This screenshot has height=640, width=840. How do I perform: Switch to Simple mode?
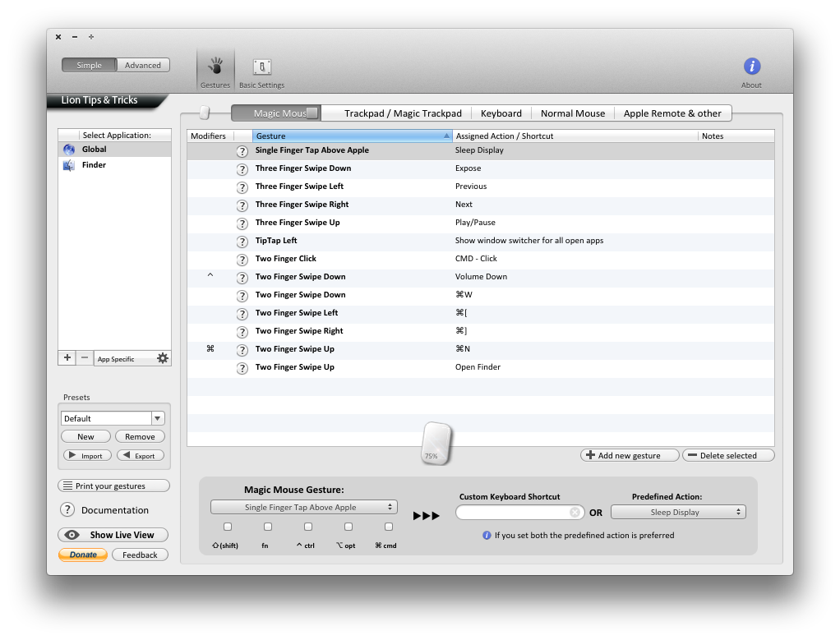pyautogui.click(x=89, y=66)
